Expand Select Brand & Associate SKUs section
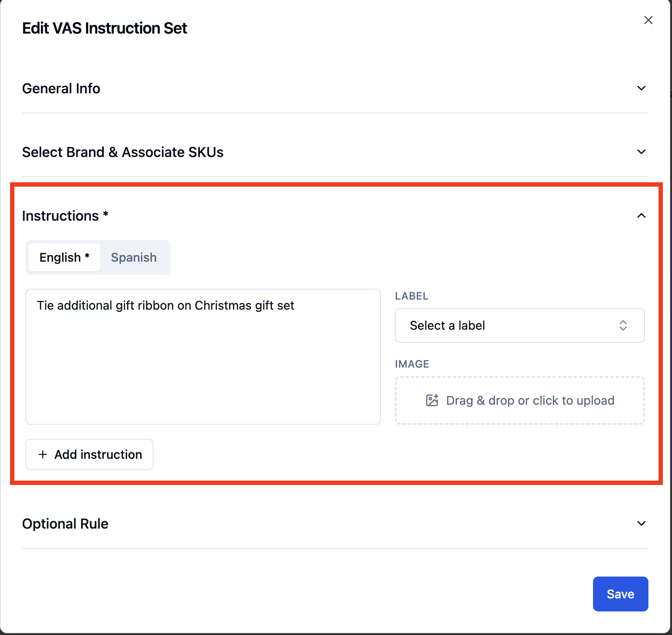This screenshot has width=672, height=635. (x=335, y=152)
